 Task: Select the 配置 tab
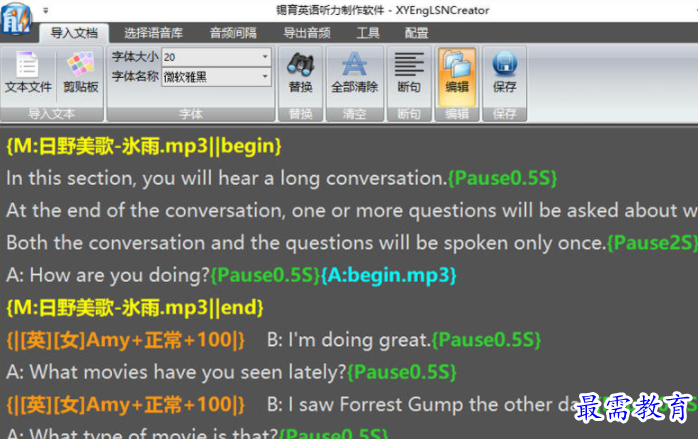click(416, 33)
